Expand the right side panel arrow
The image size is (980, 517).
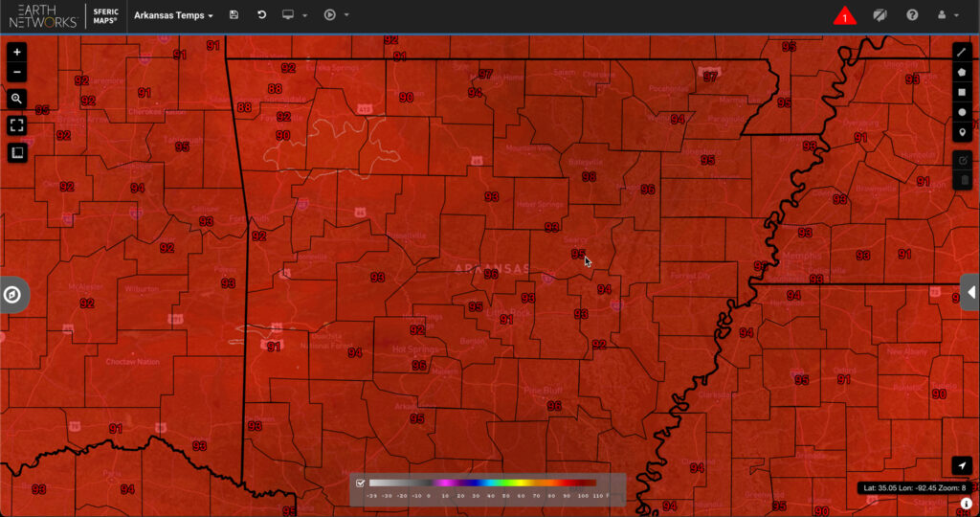pyautogui.click(x=970, y=293)
